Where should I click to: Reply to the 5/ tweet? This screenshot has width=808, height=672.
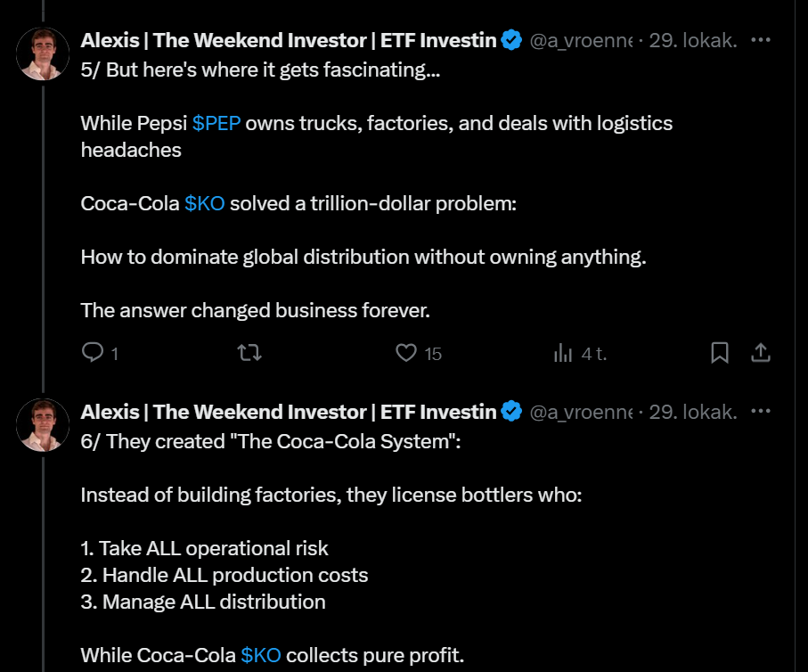(94, 354)
